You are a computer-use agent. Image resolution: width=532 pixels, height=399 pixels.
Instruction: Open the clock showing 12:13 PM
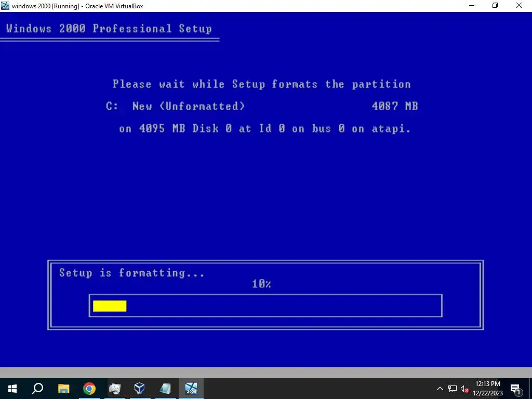click(x=487, y=384)
